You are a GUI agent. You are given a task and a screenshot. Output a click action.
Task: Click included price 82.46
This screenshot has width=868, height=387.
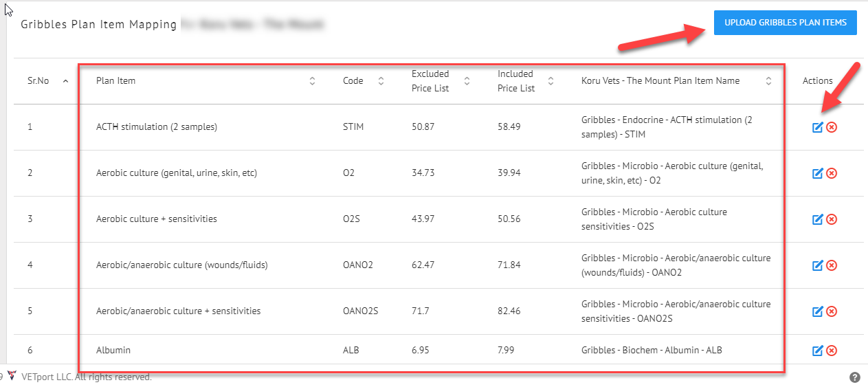pyautogui.click(x=509, y=311)
